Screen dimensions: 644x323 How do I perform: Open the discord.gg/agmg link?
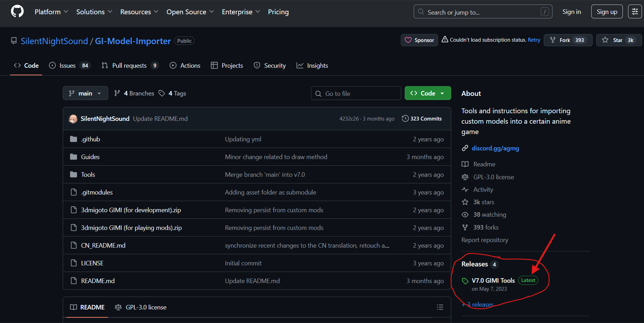click(x=495, y=148)
